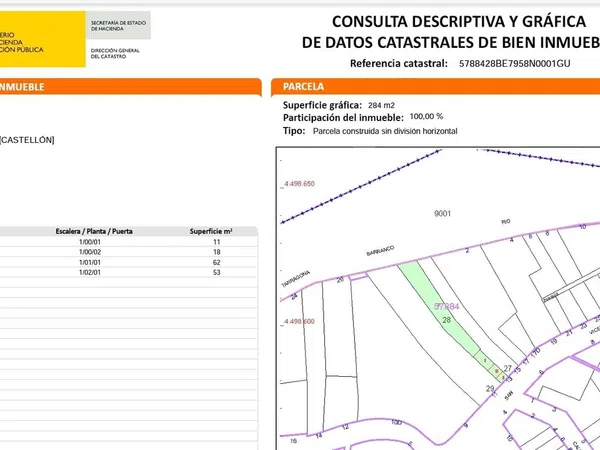
Task: Click the 'CONSULTA DESCRIPTIVA Y GRÁFICA' title
Action: (459, 21)
